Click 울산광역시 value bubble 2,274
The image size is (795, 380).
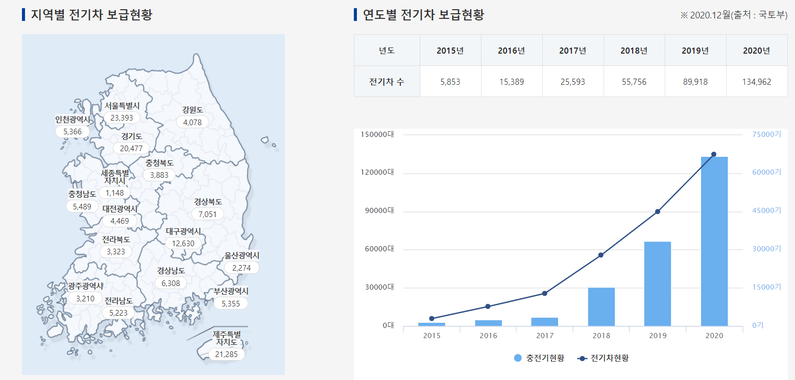pos(242,267)
